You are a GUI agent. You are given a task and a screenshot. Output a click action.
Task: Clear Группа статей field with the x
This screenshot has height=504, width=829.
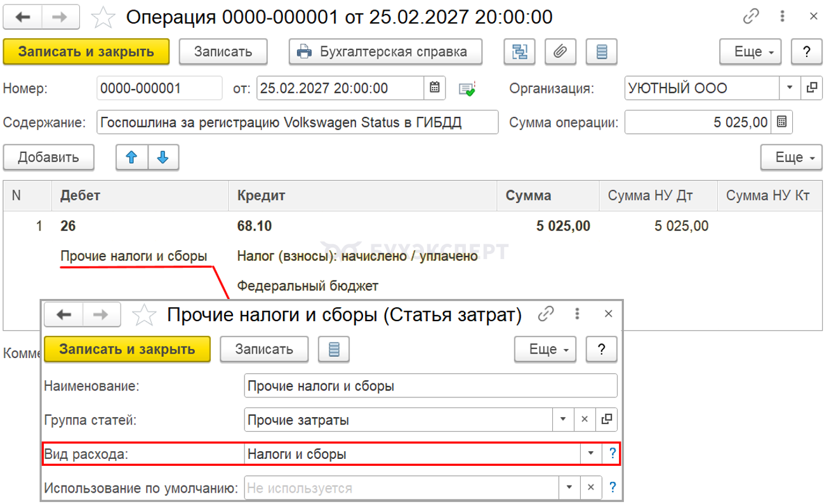585,420
